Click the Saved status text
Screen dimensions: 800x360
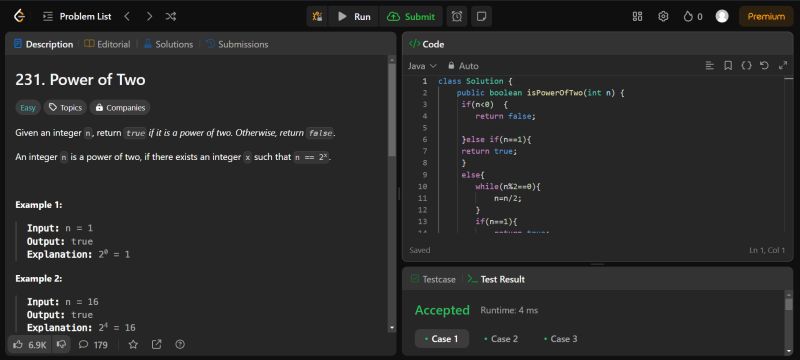[420, 250]
